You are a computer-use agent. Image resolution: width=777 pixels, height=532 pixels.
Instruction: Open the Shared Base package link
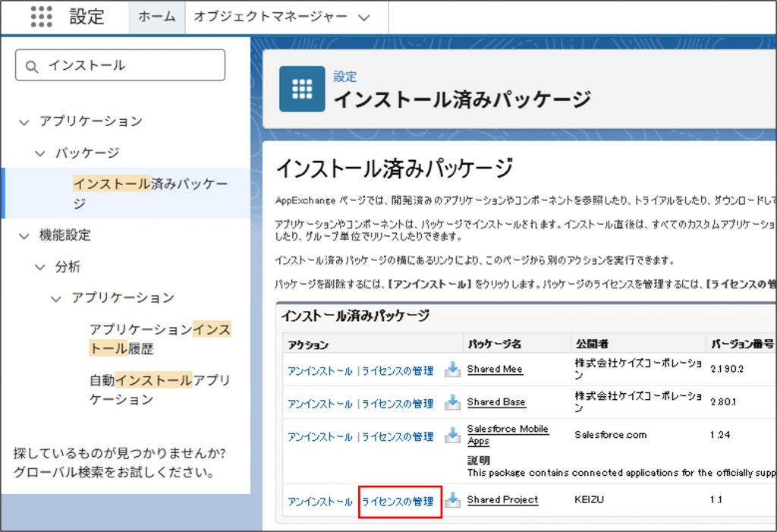(x=495, y=402)
